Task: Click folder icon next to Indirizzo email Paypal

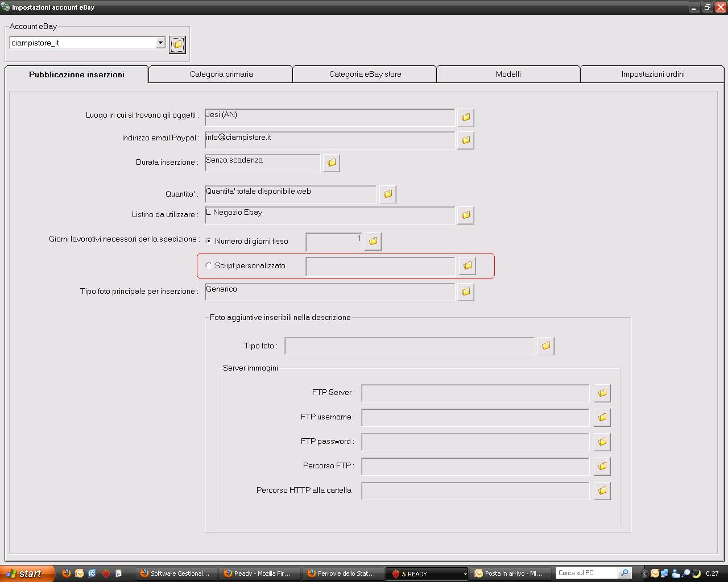Action: click(x=466, y=140)
